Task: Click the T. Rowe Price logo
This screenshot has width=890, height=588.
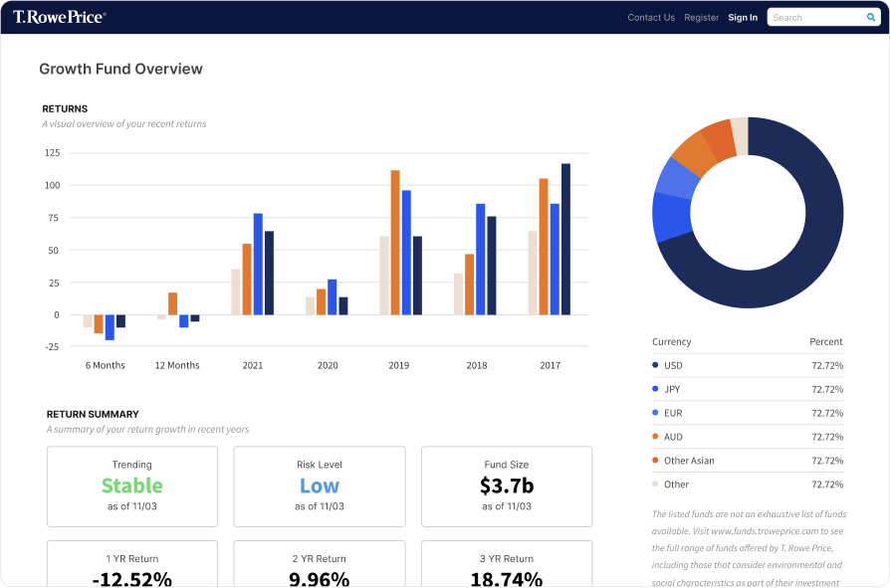Action: [60, 17]
